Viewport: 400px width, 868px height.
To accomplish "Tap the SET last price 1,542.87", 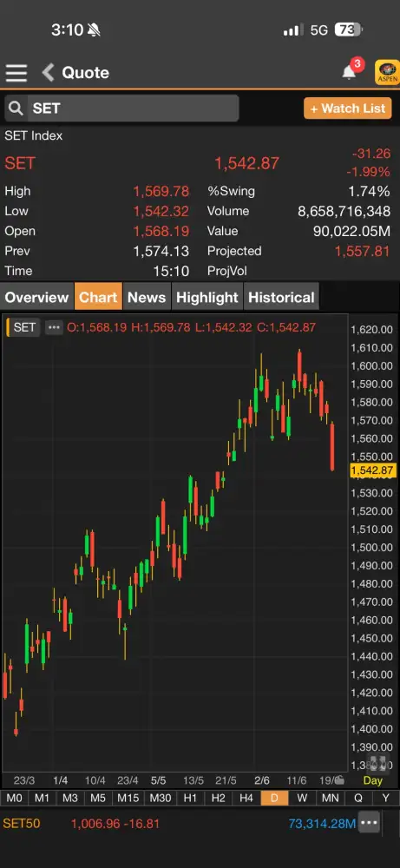I will coord(246,163).
